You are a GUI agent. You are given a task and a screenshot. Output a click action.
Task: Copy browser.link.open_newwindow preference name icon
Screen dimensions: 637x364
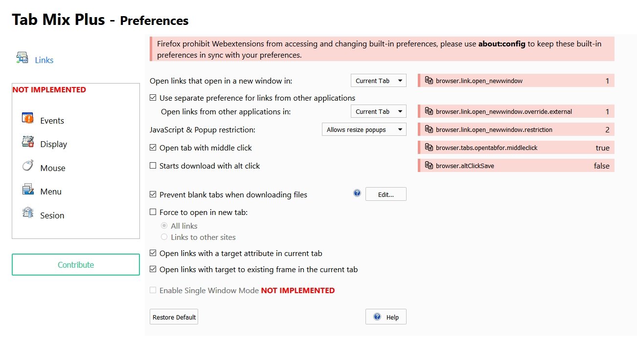429,81
